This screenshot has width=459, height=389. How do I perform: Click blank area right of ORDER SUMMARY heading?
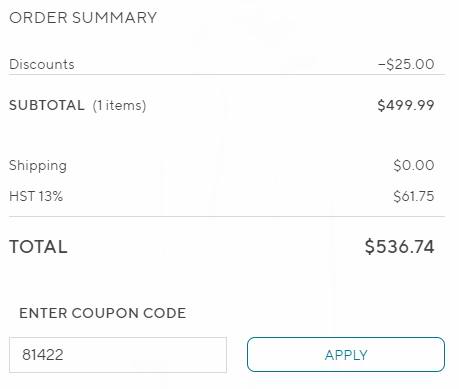pyautogui.click(x=300, y=18)
